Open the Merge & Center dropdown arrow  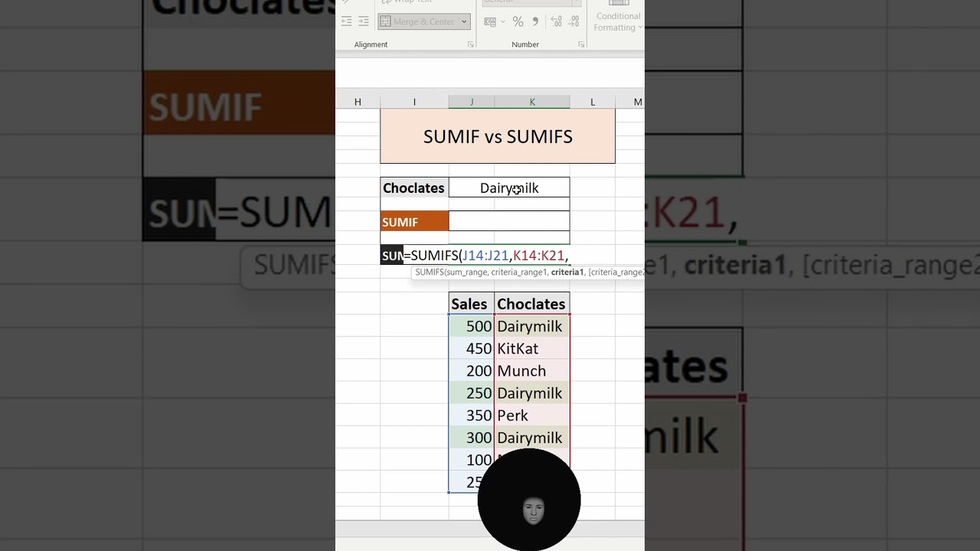pyautogui.click(x=464, y=21)
